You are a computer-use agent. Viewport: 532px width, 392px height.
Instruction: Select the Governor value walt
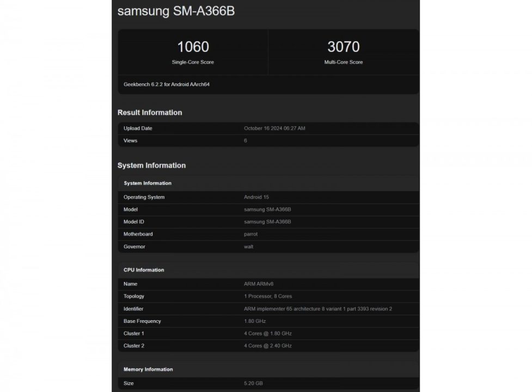248,247
